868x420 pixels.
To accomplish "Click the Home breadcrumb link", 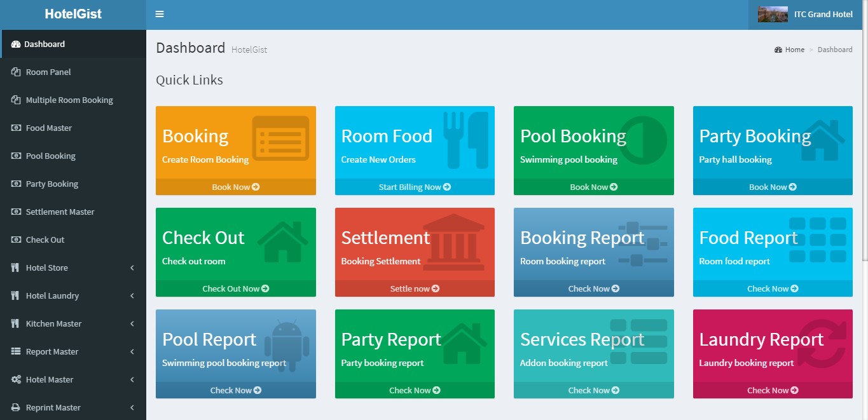I will point(794,50).
